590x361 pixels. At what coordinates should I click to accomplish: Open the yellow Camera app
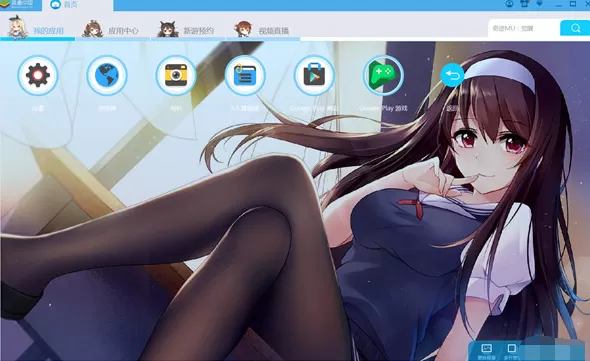[x=176, y=75]
